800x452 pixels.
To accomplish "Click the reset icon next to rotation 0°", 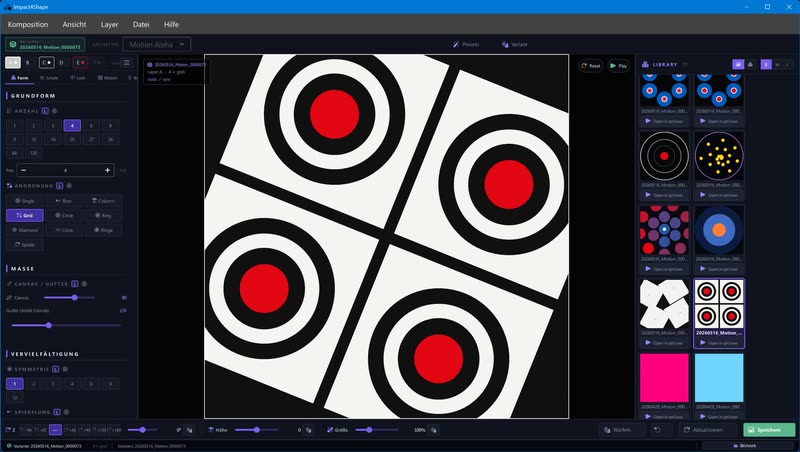I will coord(189,430).
